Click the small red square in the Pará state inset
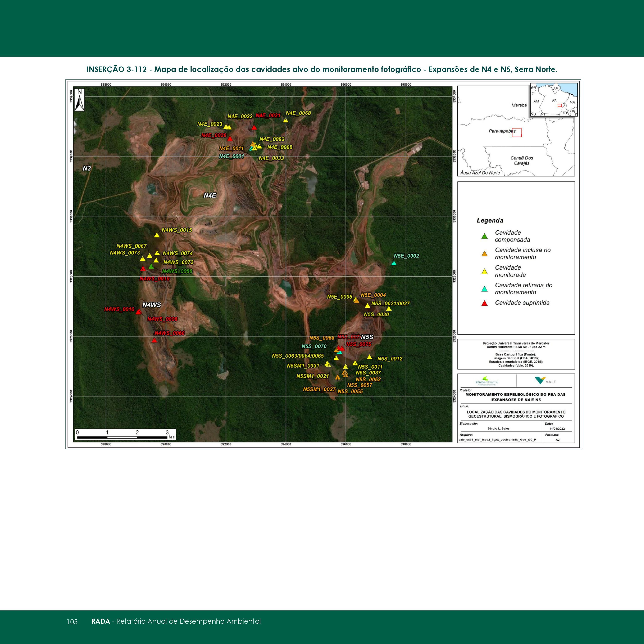 560,105
